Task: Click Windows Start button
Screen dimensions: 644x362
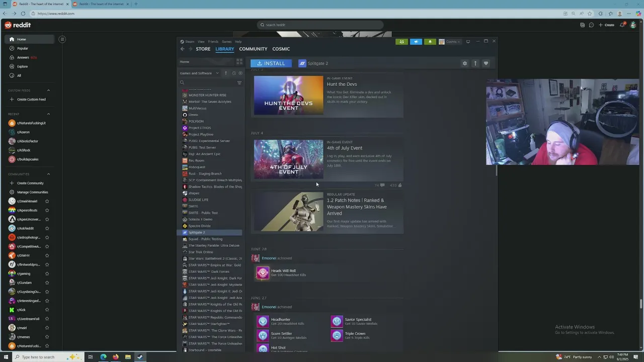Action: pyautogui.click(x=5, y=357)
